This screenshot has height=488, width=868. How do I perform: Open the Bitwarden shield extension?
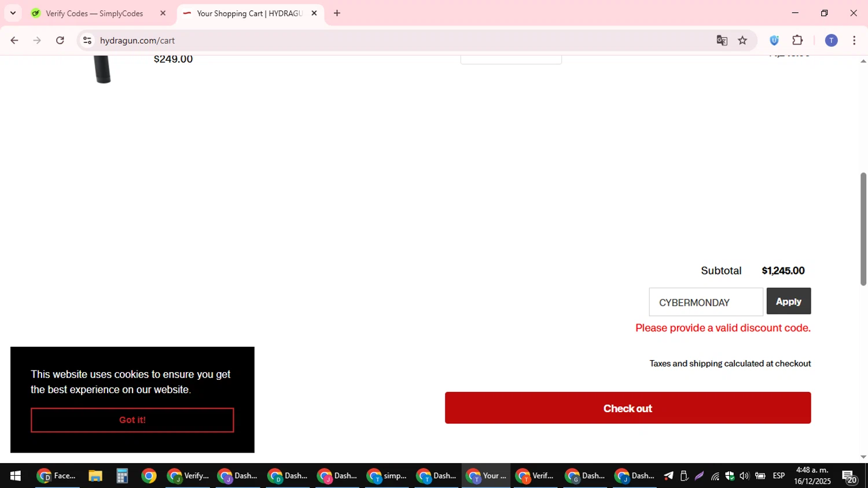click(x=774, y=41)
